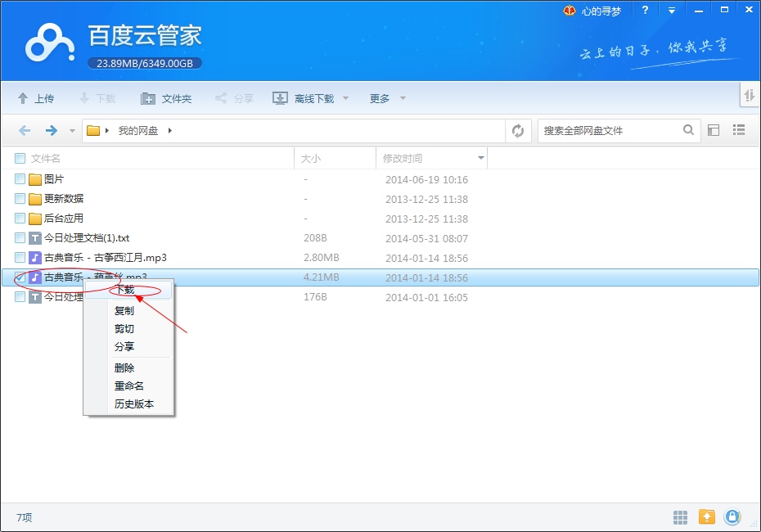Click the user badge icon near username
The height and width of the screenshot is (532, 761).
(x=570, y=10)
